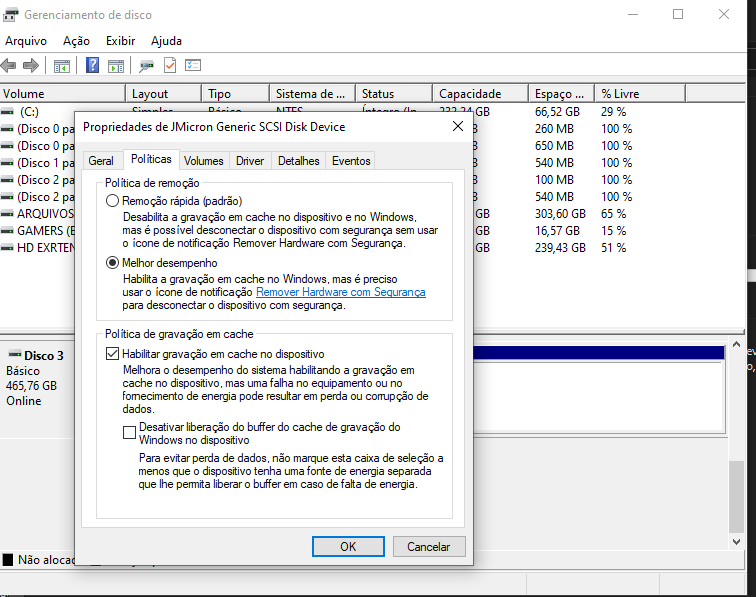
Task: Click the (C:) volume drive icon
Action: coord(7,112)
